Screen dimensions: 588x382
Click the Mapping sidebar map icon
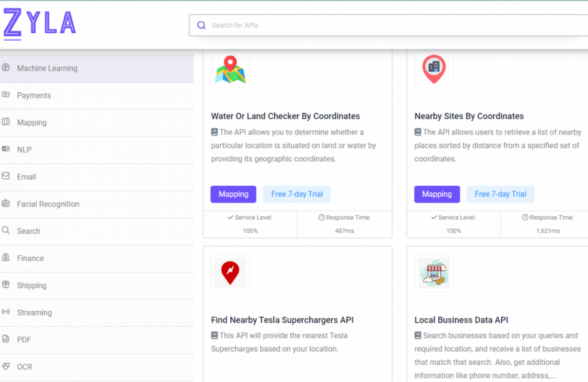point(6,122)
